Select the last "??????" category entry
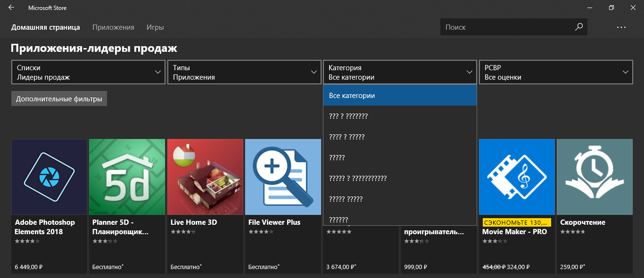644x278 pixels. pyautogui.click(x=400, y=218)
